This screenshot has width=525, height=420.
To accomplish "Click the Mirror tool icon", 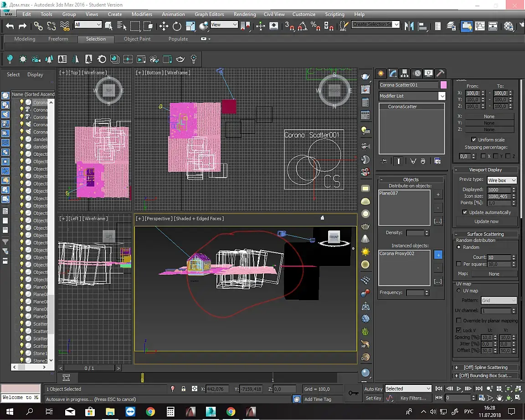I will click(x=409, y=26).
